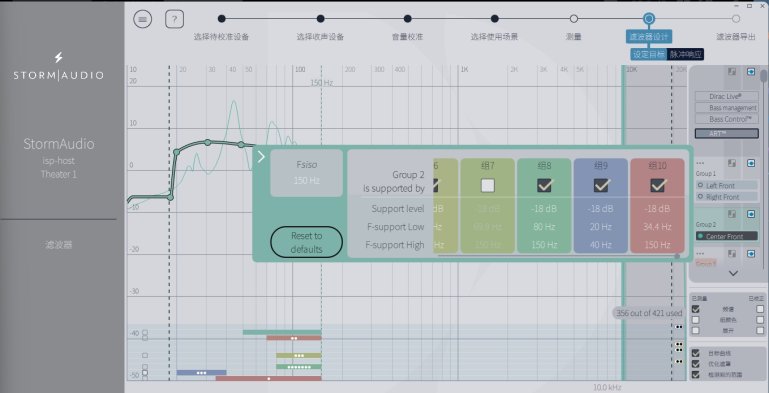Click the 组8 Support level -18 dB value

coord(544,209)
